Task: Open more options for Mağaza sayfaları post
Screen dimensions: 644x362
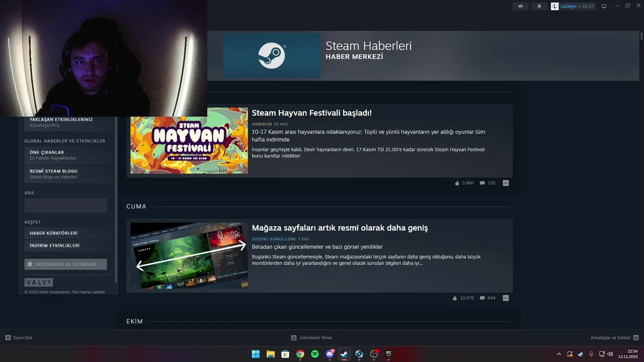Action: click(x=506, y=298)
